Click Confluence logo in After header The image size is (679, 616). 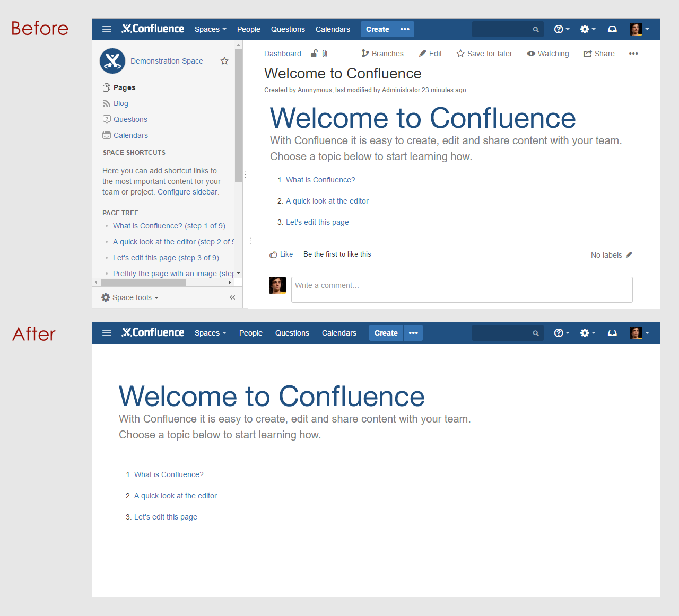point(153,332)
